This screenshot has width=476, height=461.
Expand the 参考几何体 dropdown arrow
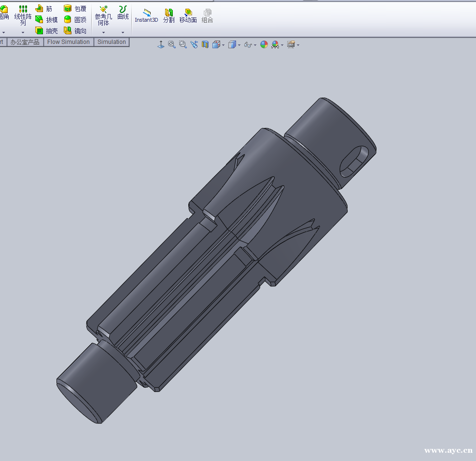[x=103, y=32]
